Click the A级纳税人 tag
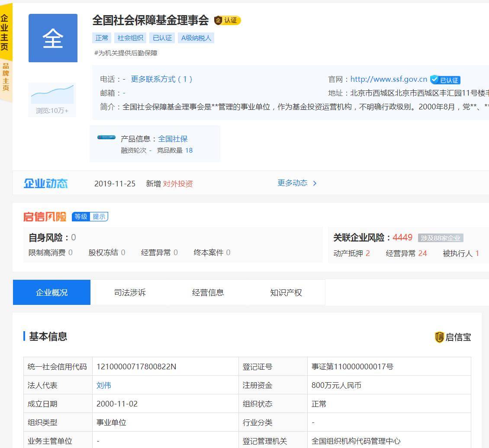Screen dimensions: 489x448 196,38
